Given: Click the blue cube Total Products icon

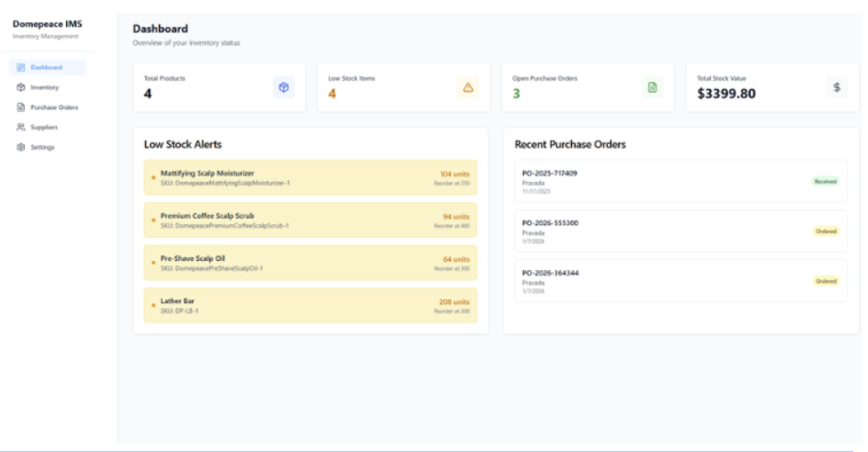Looking at the screenshot, I should [x=284, y=87].
